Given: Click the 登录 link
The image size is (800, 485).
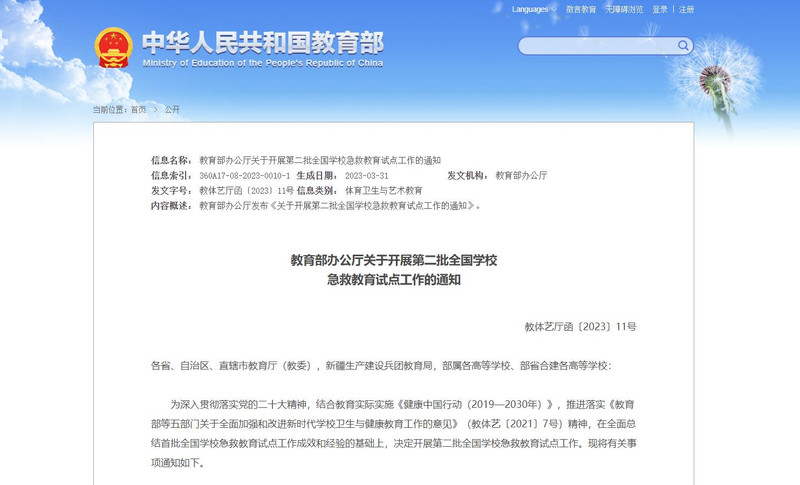Looking at the screenshot, I should (x=660, y=9).
